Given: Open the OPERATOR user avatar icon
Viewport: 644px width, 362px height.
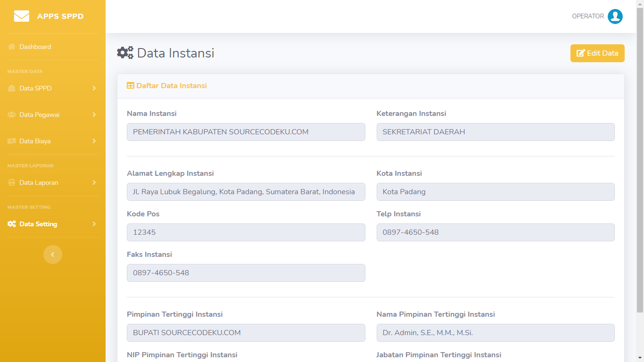Looking at the screenshot, I should click(x=615, y=16).
